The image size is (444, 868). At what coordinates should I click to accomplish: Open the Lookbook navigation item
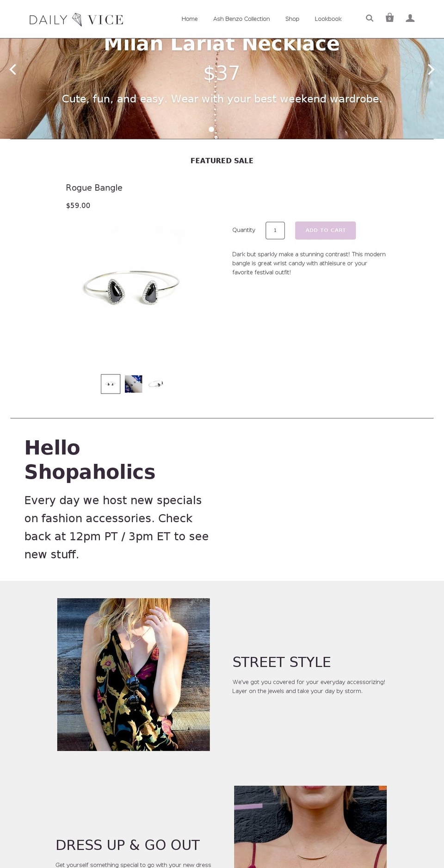328,19
